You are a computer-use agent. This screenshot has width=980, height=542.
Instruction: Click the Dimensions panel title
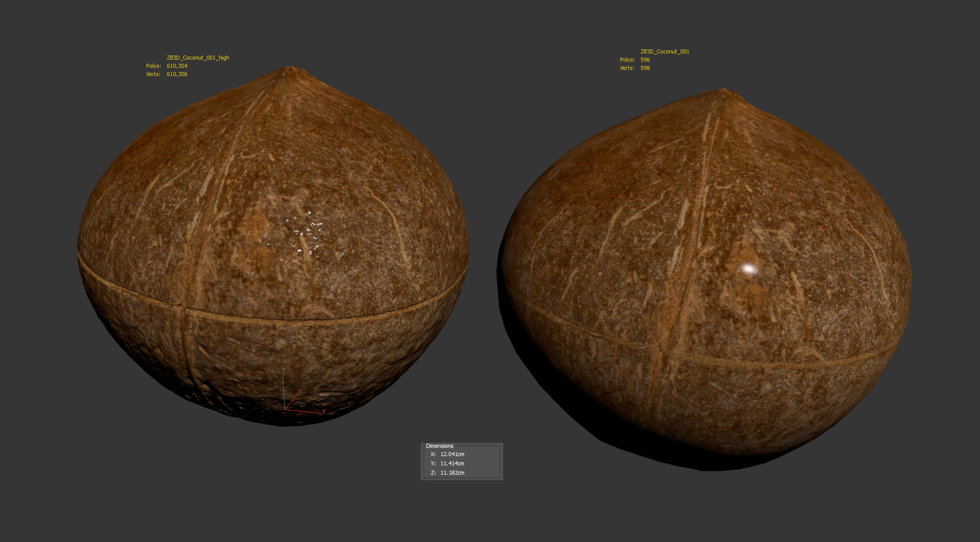click(439, 446)
